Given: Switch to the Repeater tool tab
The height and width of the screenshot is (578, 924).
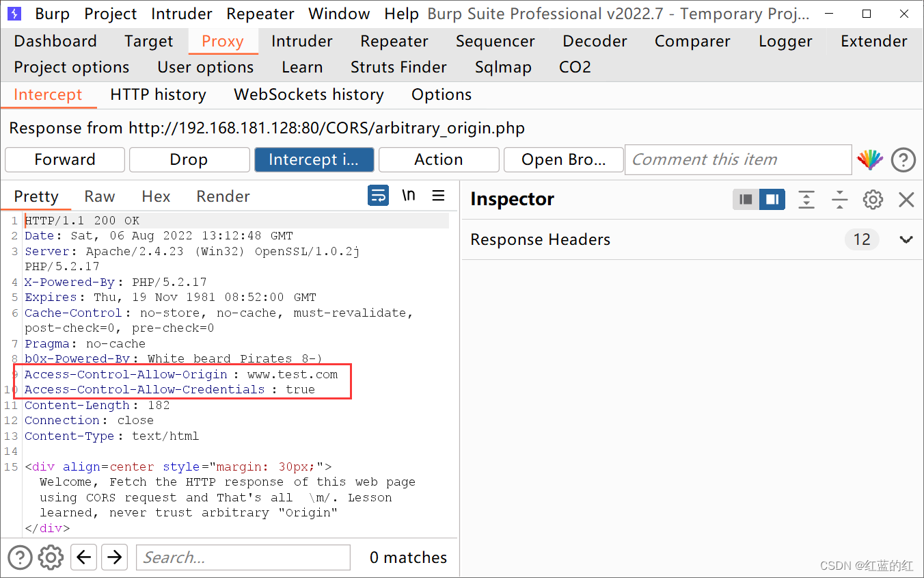Looking at the screenshot, I should 394,41.
